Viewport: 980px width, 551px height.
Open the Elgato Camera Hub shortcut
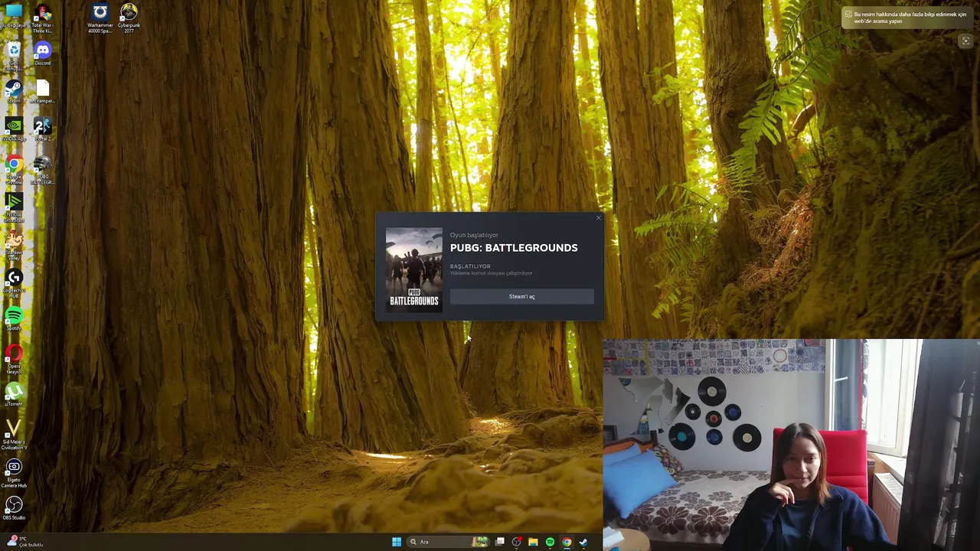coord(14,473)
